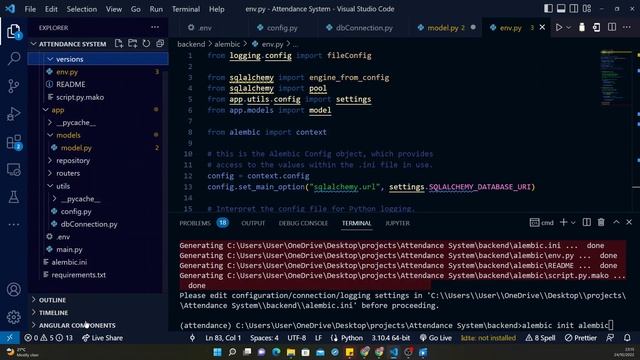Open editor more actions ellipsis
Image resolution: width=640 pixels, height=360 pixels.
pos(627,27)
